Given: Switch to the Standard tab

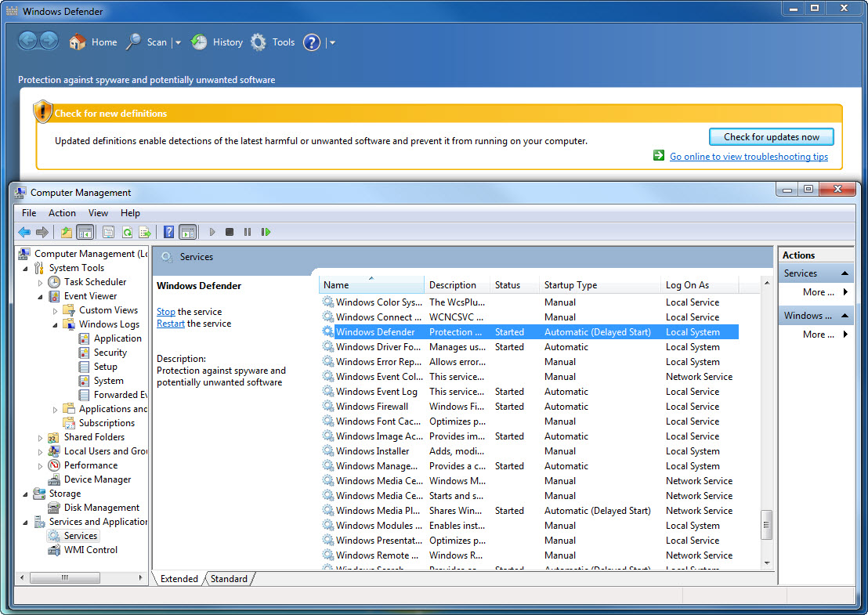Looking at the screenshot, I should (229, 578).
